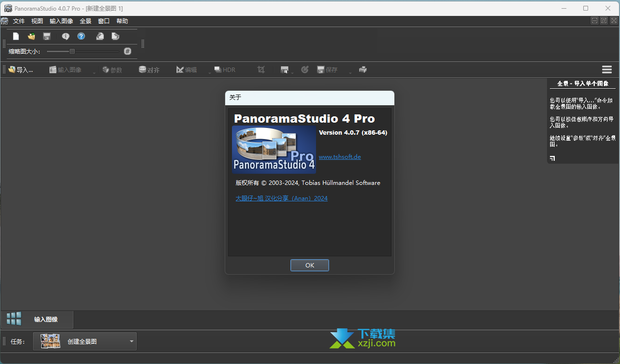Select the 输入图像 tab at the bottom
The image size is (620, 364).
click(37, 319)
